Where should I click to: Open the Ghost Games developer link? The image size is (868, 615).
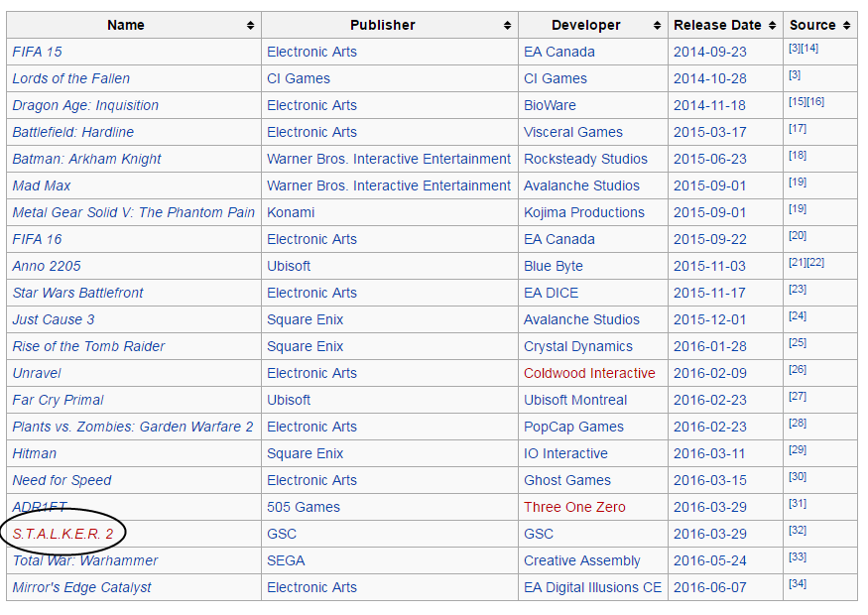pos(567,480)
